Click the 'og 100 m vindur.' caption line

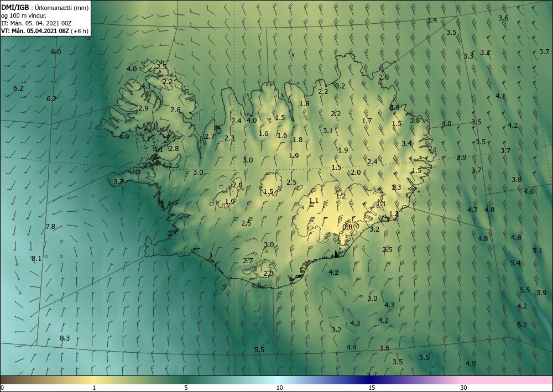pyautogui.click(x=24, y=15)
